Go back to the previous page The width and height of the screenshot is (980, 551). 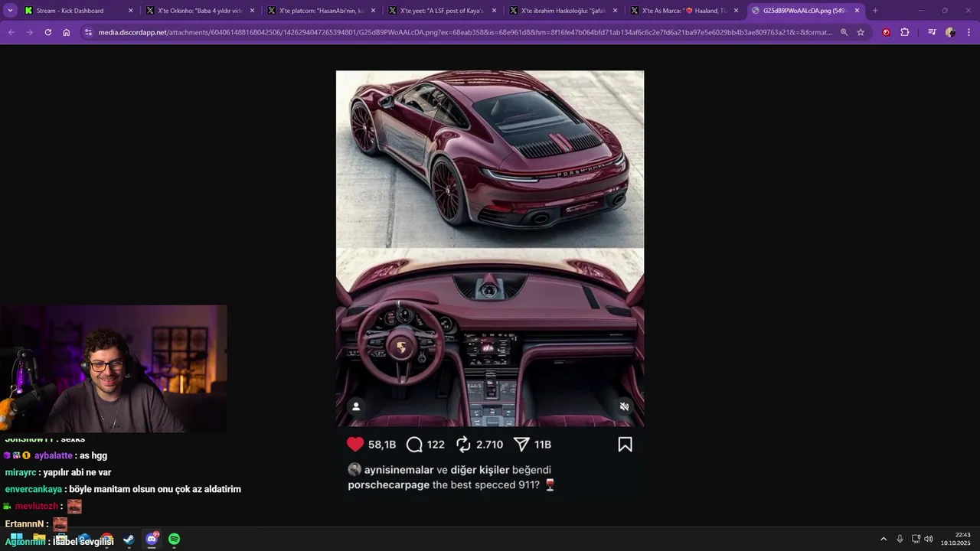point(11,32)
